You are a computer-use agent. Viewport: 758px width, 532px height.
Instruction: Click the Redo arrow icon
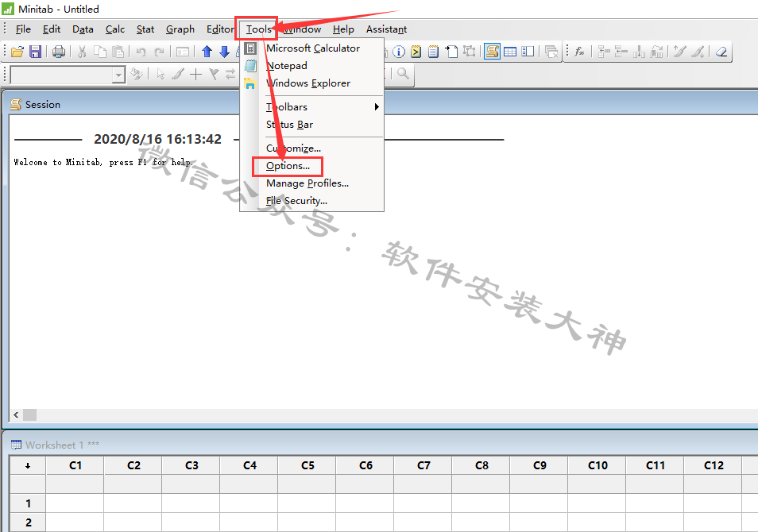[x=159, y=52]
